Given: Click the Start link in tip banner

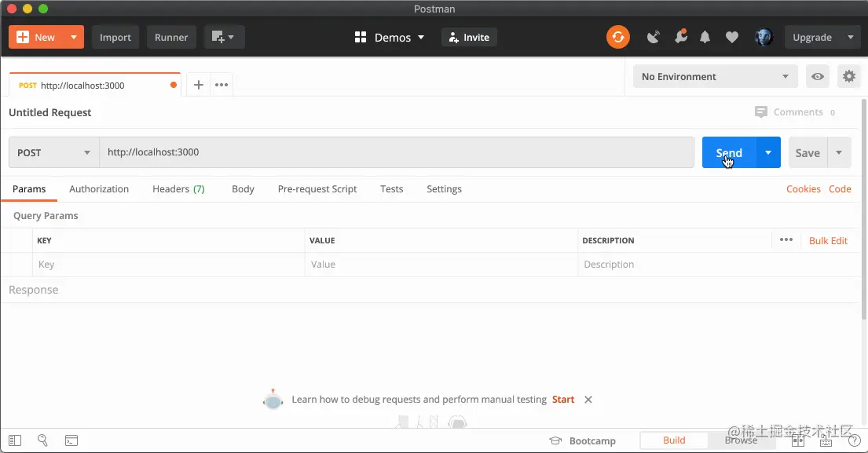Looking at the screenshot, I should [x=563, y=400].
